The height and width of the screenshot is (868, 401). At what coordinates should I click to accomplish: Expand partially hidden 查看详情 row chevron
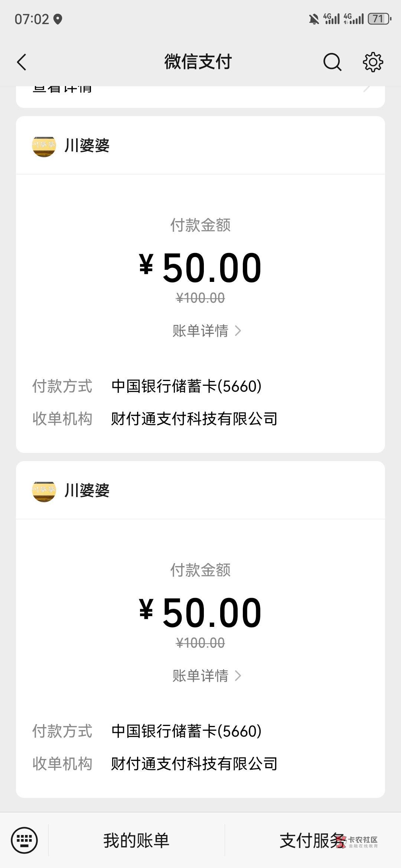tap(366, 89)
